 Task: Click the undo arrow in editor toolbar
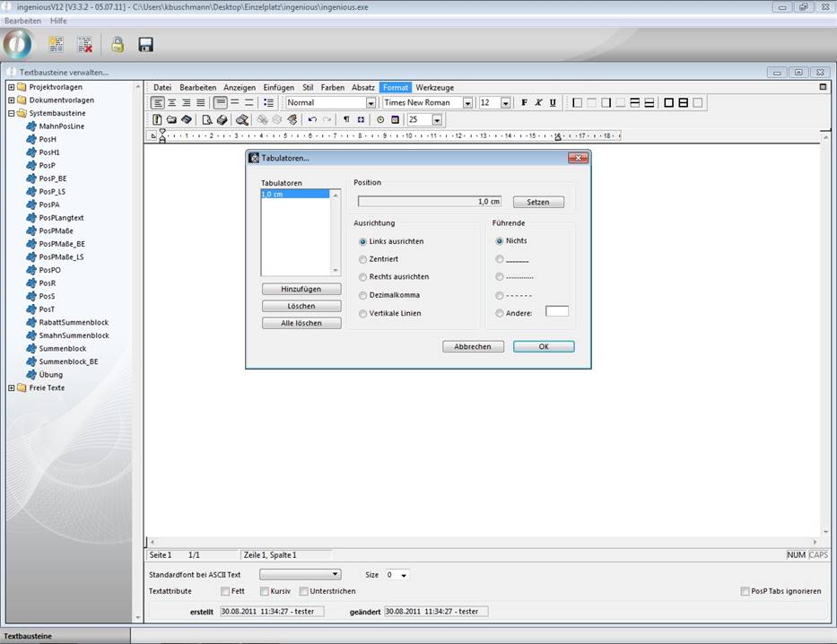point(312,119)
